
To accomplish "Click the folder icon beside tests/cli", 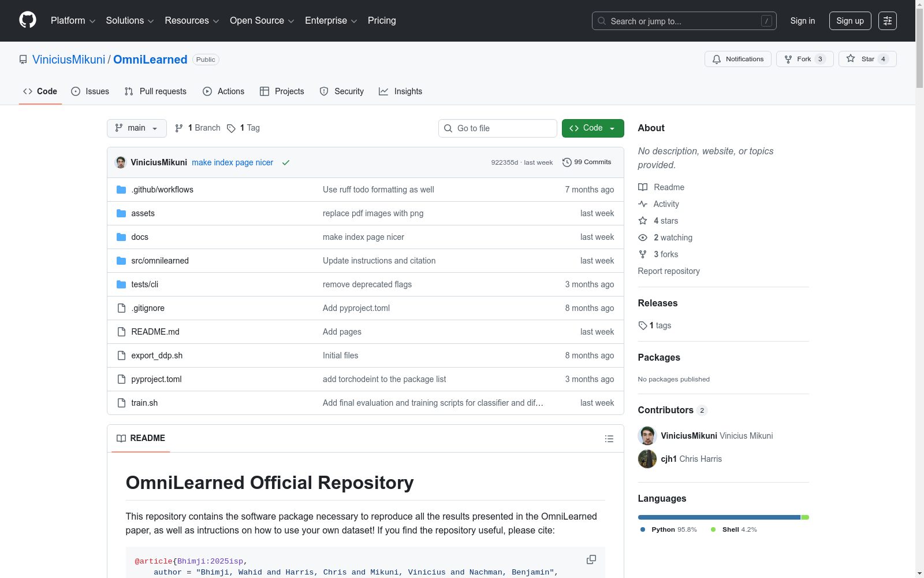I will [x=121, y=284].
